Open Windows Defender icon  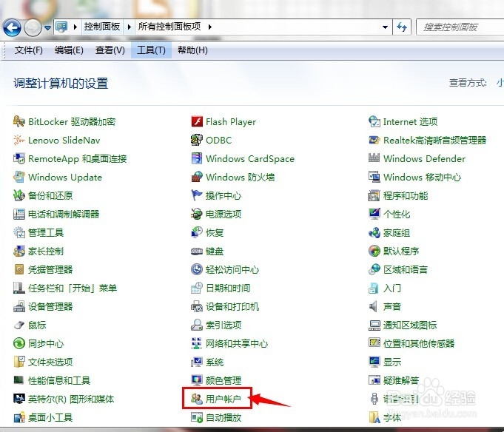(374, 158)
